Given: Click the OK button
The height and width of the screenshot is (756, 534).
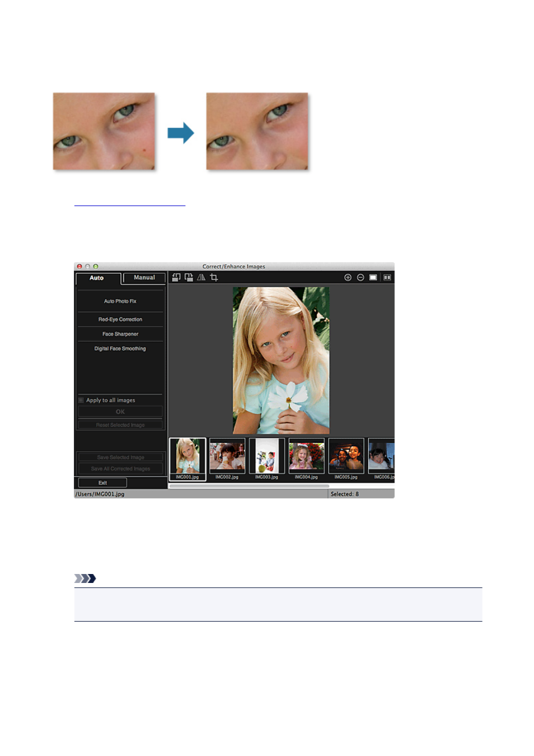Looking at the screenshot, I should [120, 412].
